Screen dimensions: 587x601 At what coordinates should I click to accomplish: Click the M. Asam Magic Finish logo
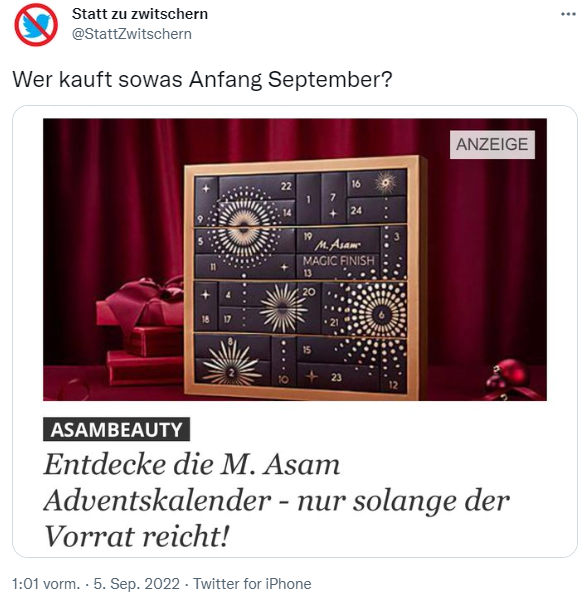tap(338, 253)
